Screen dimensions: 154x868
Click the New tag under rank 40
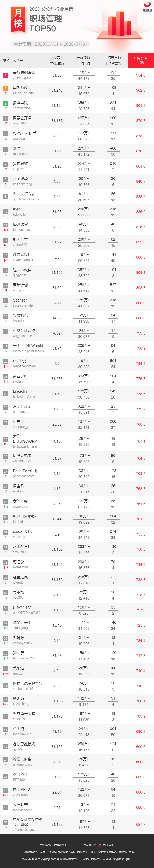click(x=6, y=674)
